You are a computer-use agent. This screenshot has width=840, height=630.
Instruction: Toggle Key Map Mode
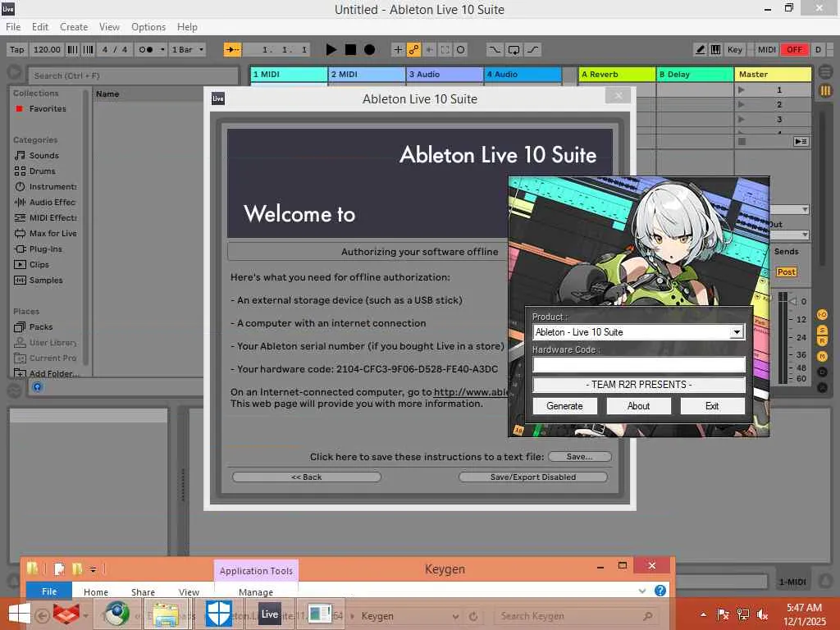(734, 50)
